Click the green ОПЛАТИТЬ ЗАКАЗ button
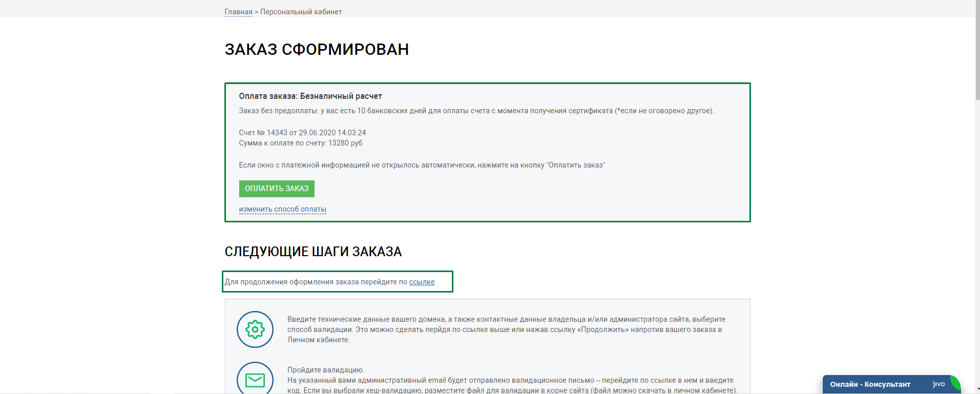This screenshot has height=394, width=980. (x=277, y=189)
